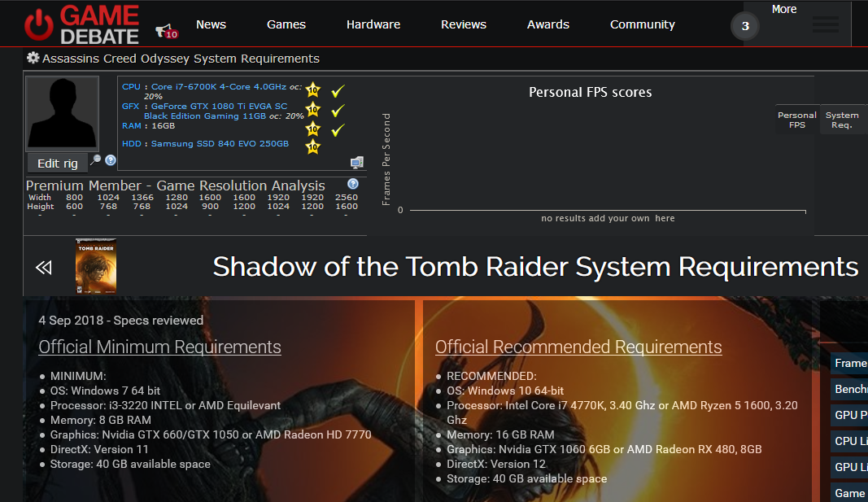Open the Reviews menu

tap(464, 24)
